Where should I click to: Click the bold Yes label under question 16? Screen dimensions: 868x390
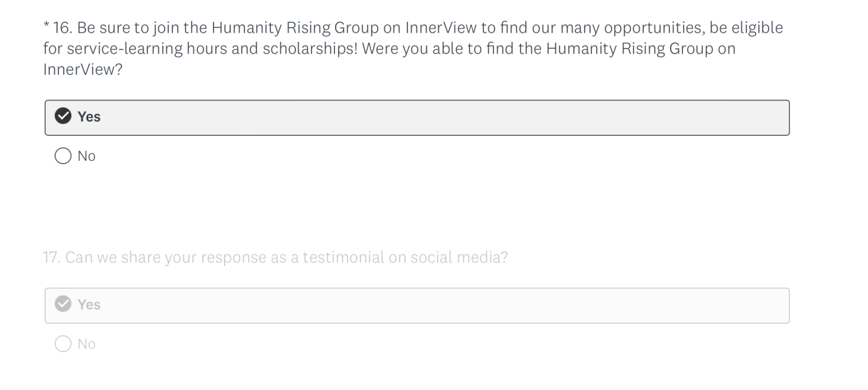coord(89,117)
